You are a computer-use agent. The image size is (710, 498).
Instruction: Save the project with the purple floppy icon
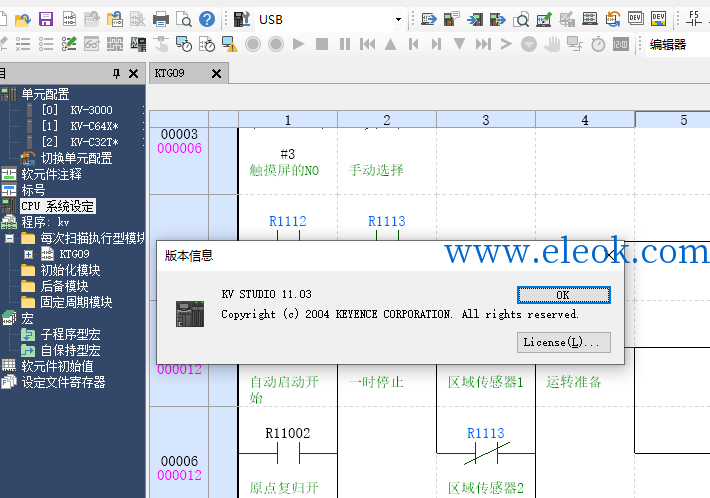[x=46, y=19]
